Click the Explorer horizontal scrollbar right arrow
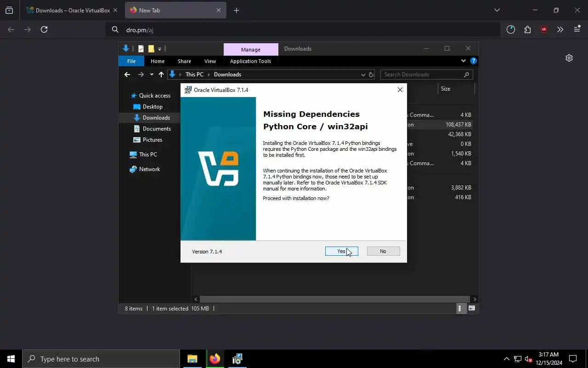588x368 pixels. point(475,299)
